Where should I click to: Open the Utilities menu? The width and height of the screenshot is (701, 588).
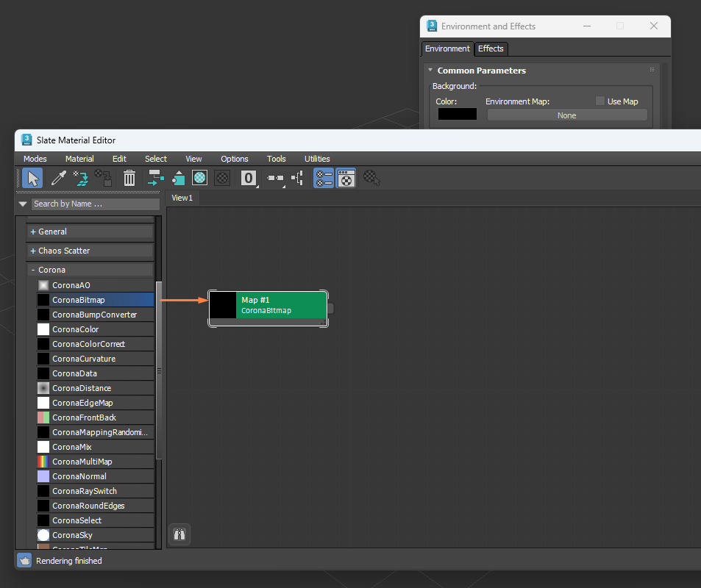pyautogui.click(x=317, y=159)
